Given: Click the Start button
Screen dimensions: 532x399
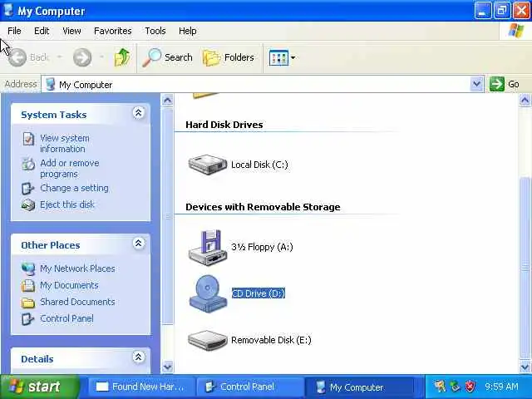Looking at the screenshot, I should 39,387.
